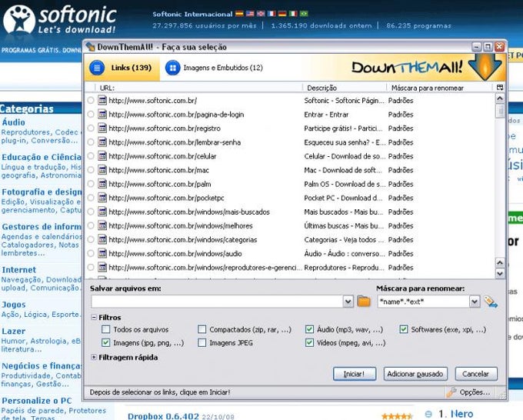The image size is (523, 420).
Task: Sort by the URL column header
Action: pos(197,88)
